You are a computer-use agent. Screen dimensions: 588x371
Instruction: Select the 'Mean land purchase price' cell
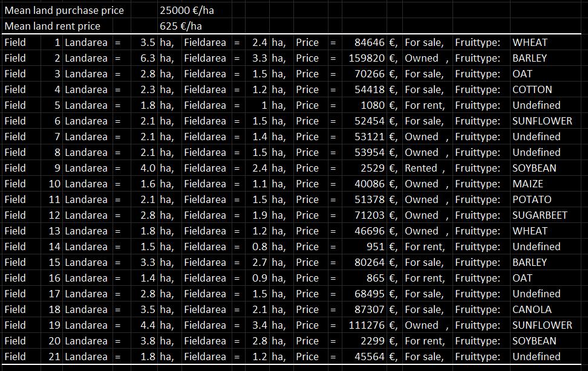(64, 10)
